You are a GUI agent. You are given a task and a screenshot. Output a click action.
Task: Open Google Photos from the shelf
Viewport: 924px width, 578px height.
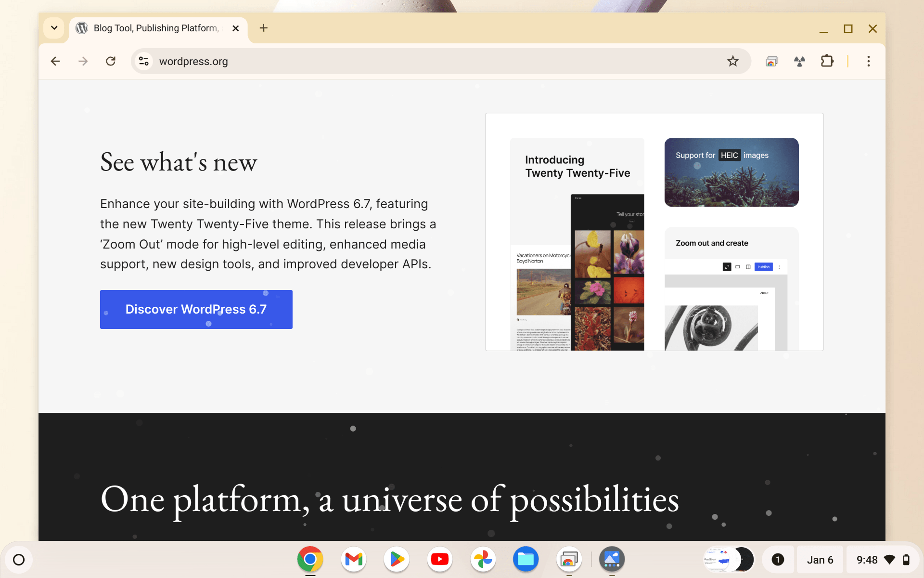click(x=483, y=559)
